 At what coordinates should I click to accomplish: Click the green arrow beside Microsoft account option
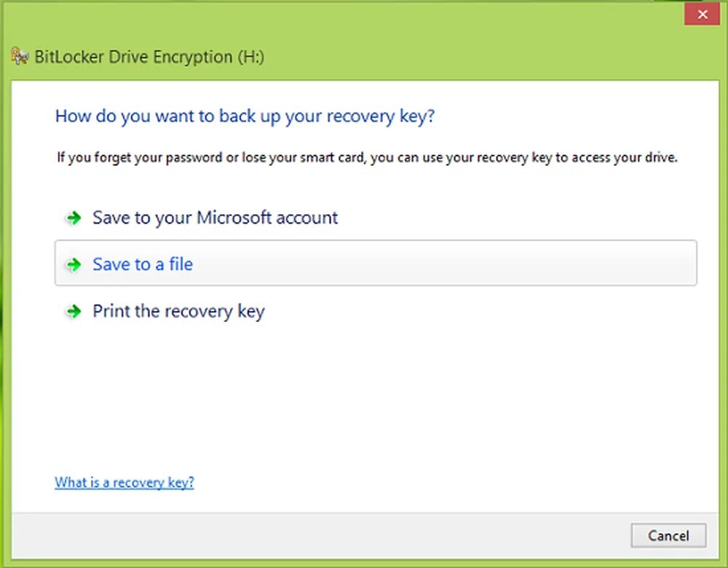72,218
